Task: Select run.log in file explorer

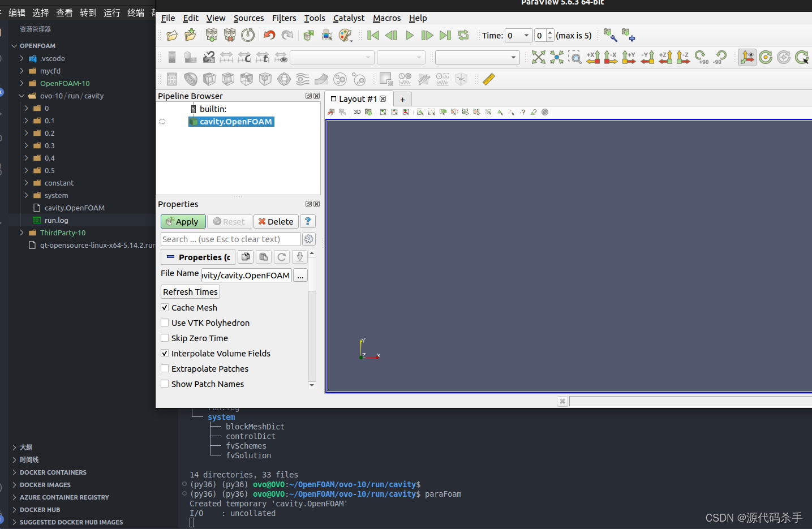Action: (x=56, y=220)
